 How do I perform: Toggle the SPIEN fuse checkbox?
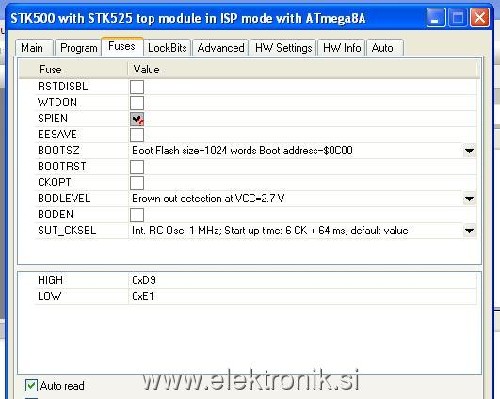coord(137,119)
